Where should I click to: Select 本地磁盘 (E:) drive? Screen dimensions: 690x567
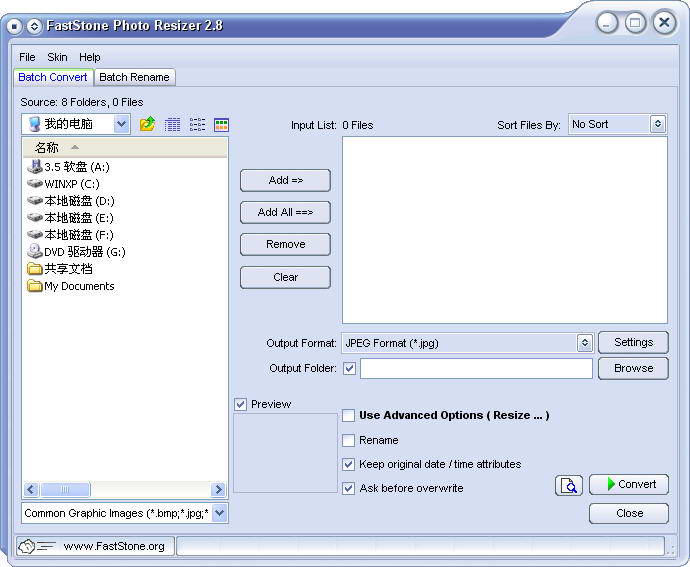pos(70,218)
